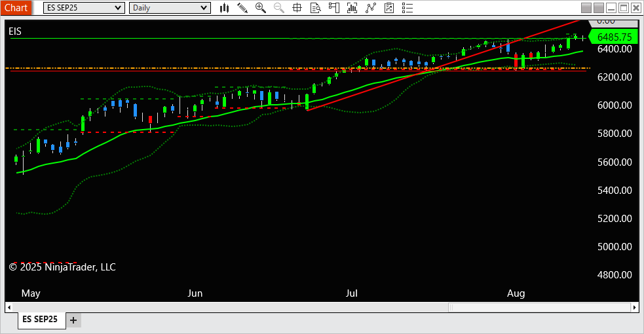The image size is (644, 334).
Task: Close the chart window
Action: (635, 8)
